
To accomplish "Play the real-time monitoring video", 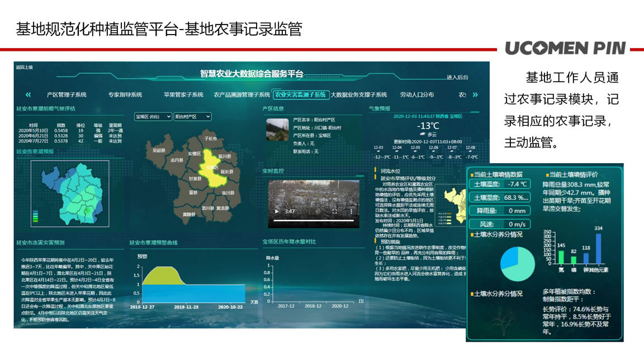I will coord(277,211).
